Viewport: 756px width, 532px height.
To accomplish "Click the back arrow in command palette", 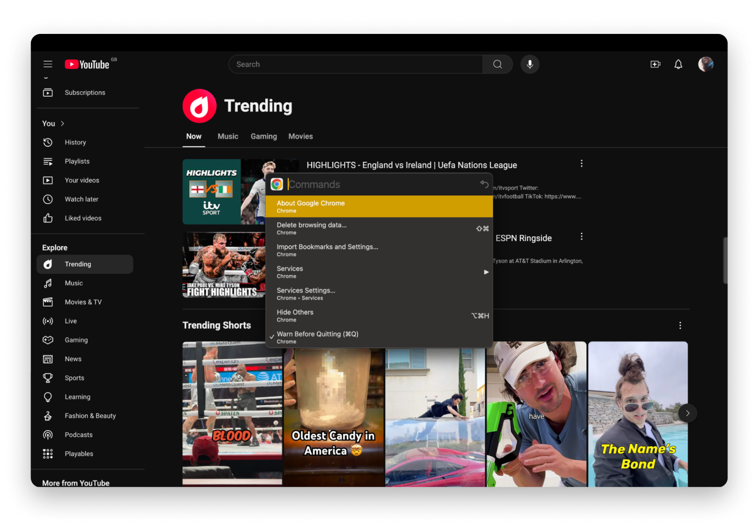I will [x=484, y=184].
